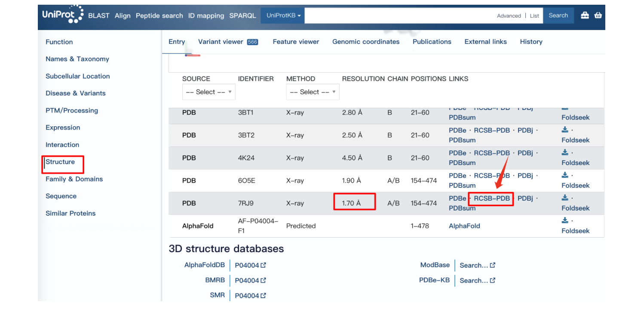Viewport: 644px width, 311px height.
Task: Open PDBsum link for 3BT1
Action: (x=462, y=117)
